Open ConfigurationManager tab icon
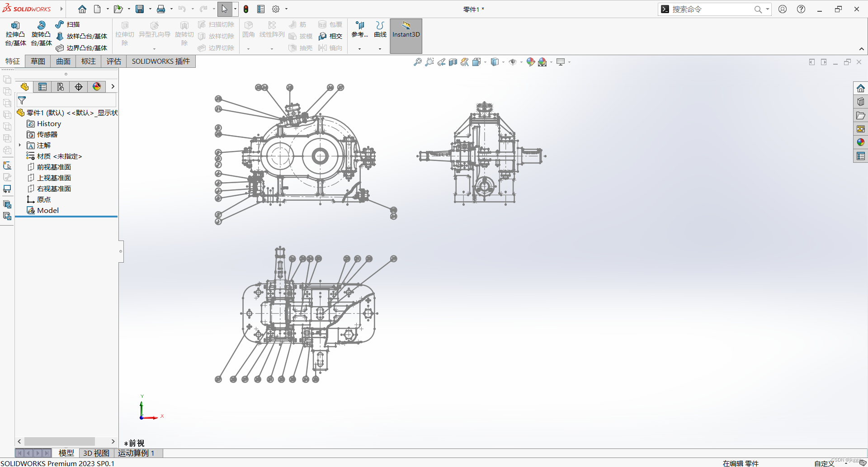The height and width of the screenshot is (467, 868). (x=61, y=87)
